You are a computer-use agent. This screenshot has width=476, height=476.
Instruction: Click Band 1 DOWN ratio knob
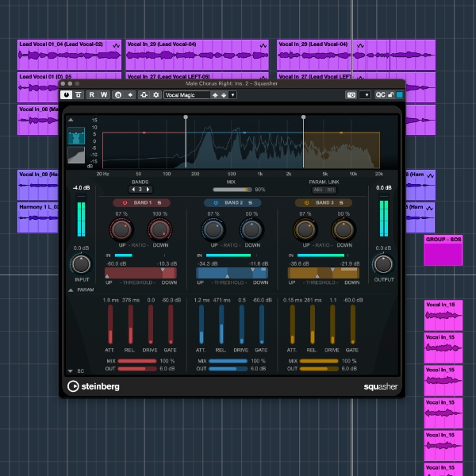pyautogui.click(x=159, y=230)
